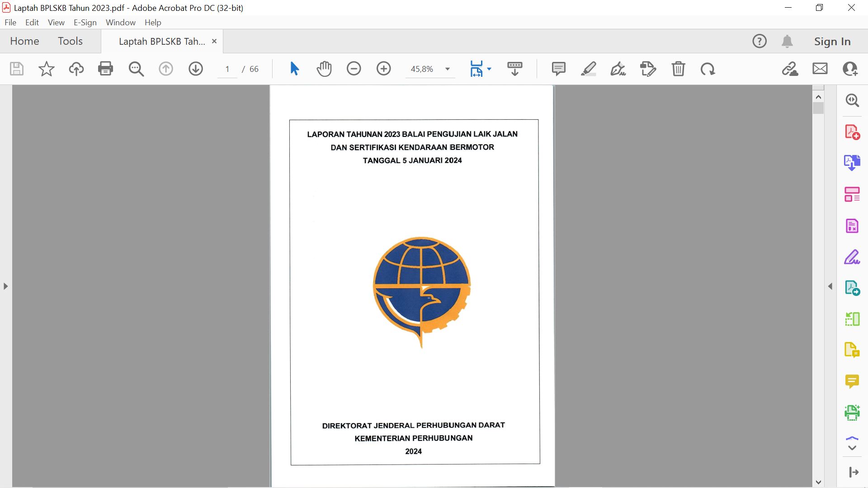The image size is (868, 488).
Task: Open the Edit menu
Action: click(x=32, y=22)
